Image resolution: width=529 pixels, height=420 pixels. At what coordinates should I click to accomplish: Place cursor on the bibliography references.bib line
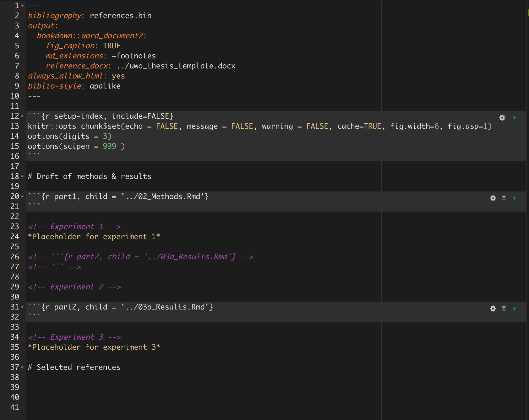121,16
